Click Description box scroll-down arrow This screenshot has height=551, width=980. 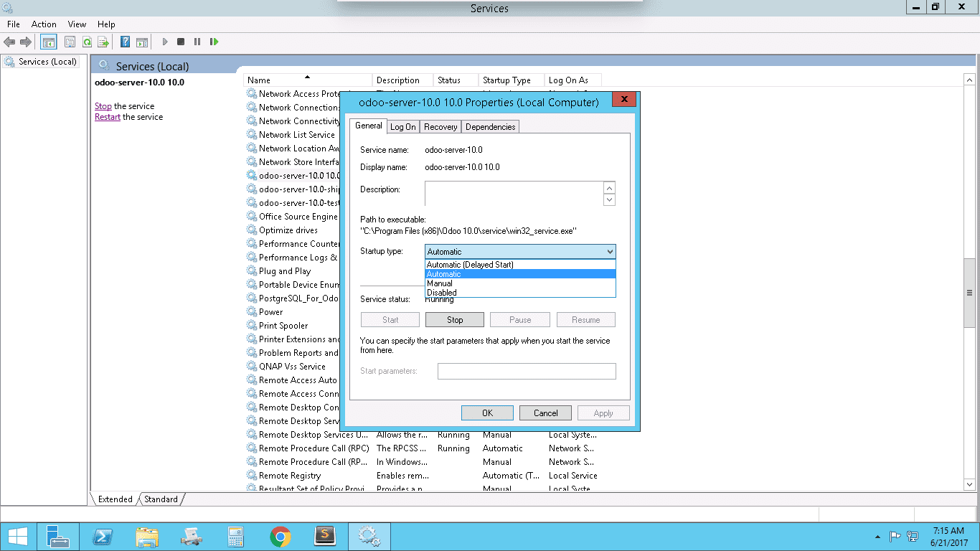610,200
